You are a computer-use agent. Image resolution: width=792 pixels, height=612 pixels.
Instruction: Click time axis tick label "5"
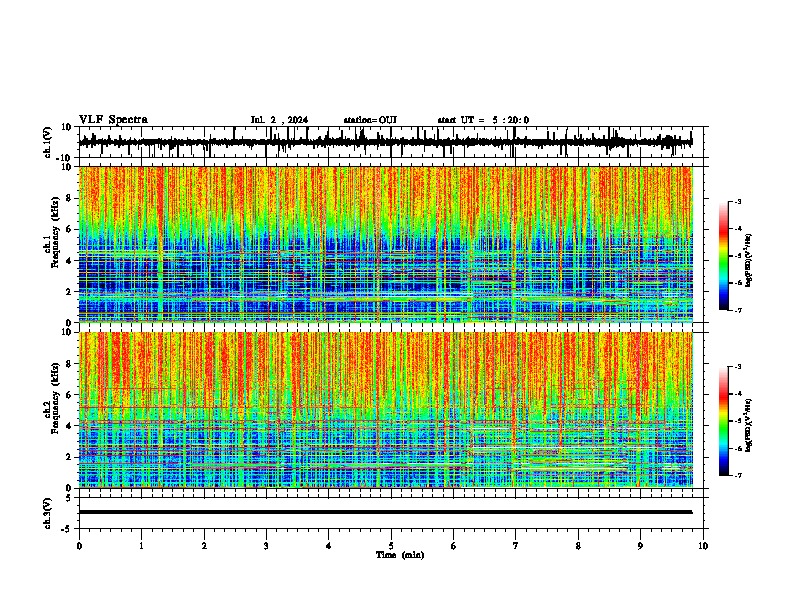391,546
